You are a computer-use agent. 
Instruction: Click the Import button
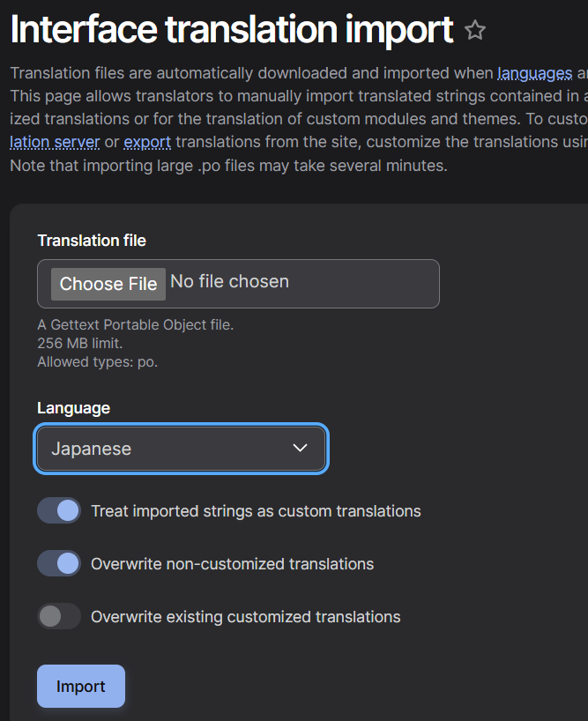pyautogui.click(x=81, y=686)
